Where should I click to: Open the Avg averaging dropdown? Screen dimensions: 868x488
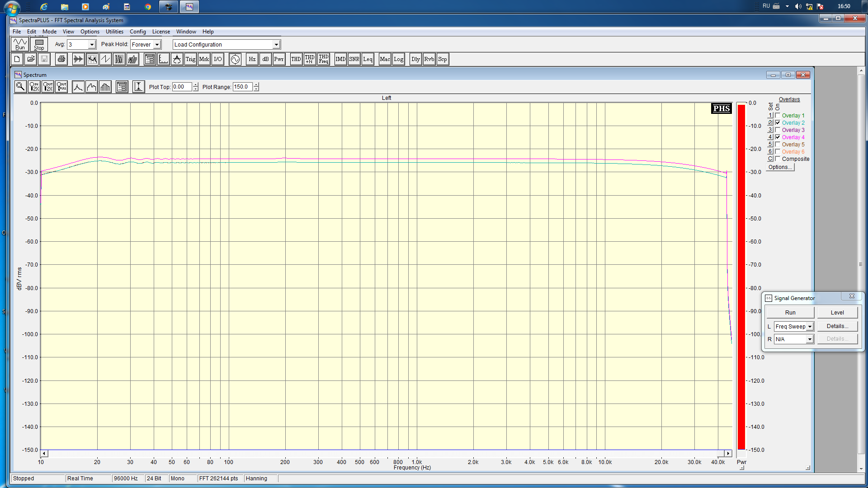(x=92, y=45)
